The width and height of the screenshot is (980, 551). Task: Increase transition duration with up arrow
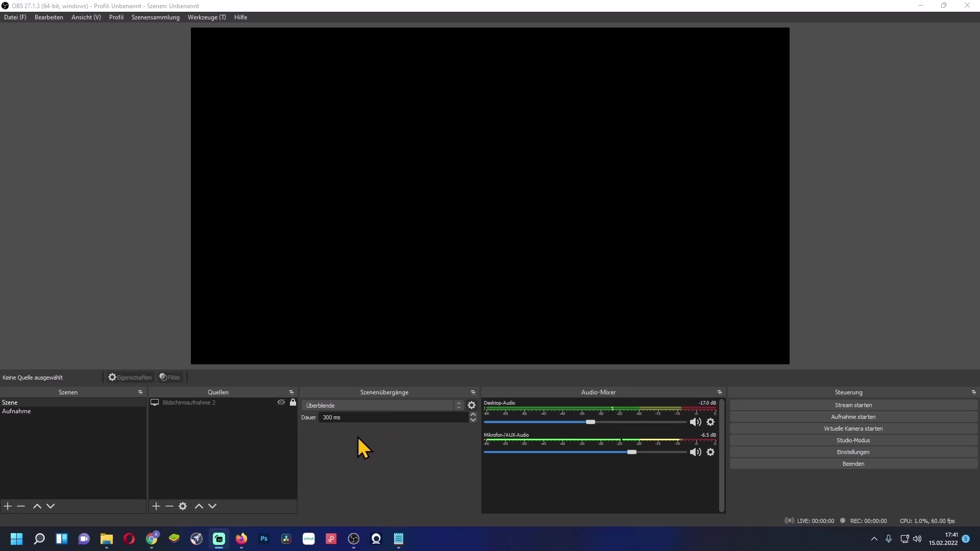point(473,414)
